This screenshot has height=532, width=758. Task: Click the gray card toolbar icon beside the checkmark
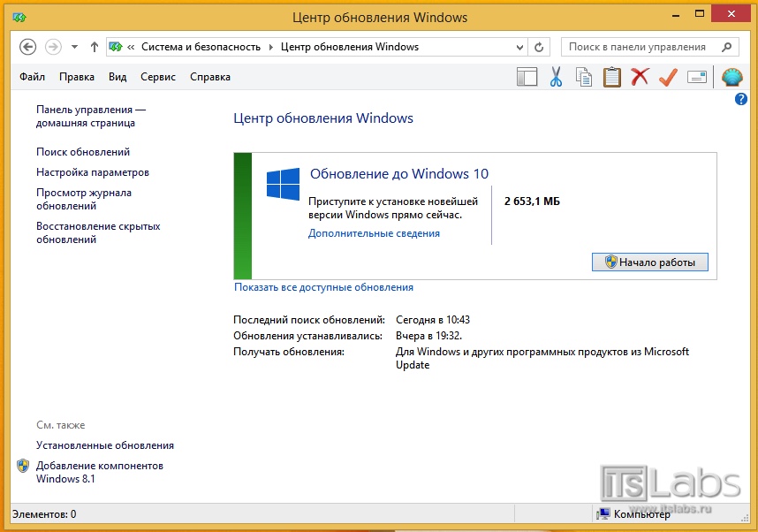(x=697, y=77)
